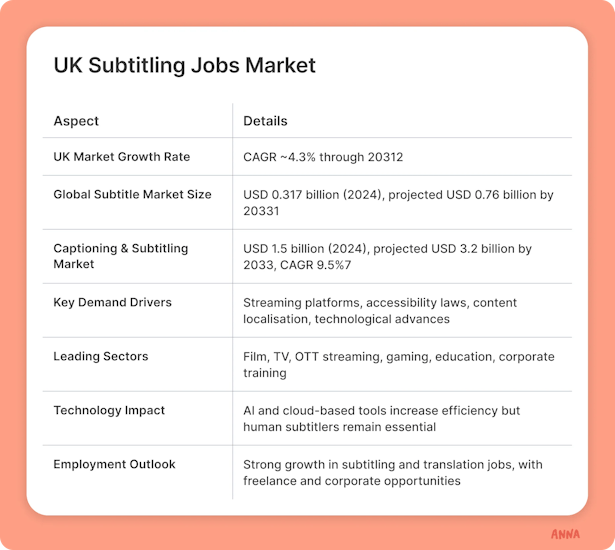Select the Captioning & Subtitling Market label

tap(121, 256)
